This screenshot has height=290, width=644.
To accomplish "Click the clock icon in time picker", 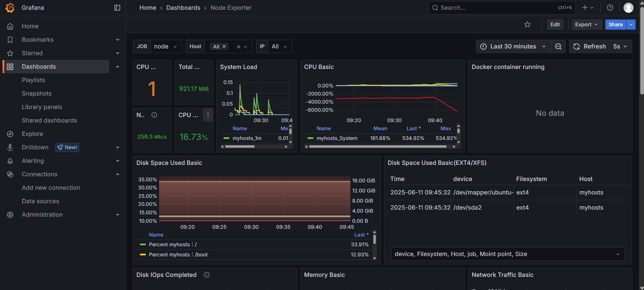I will pos(483,46).
